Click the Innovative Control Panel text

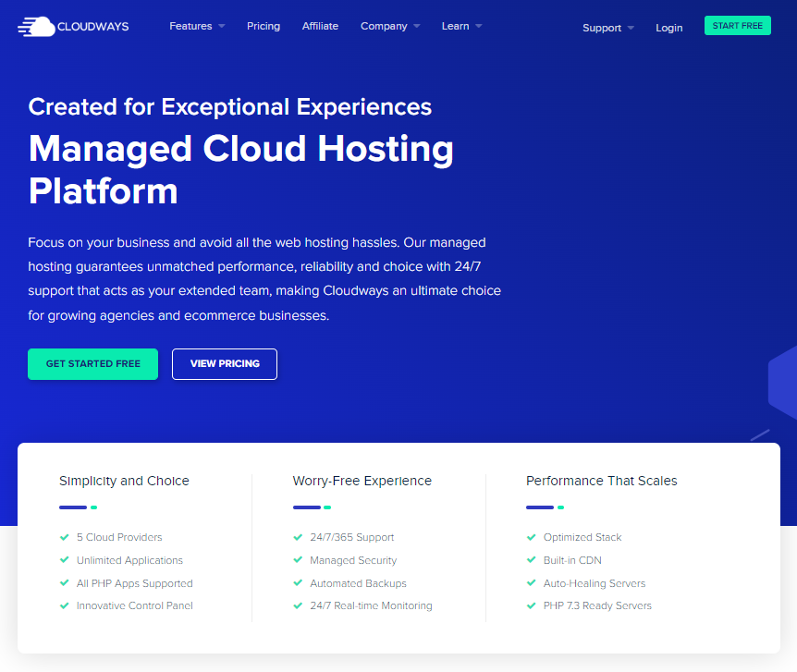(135, 606)
